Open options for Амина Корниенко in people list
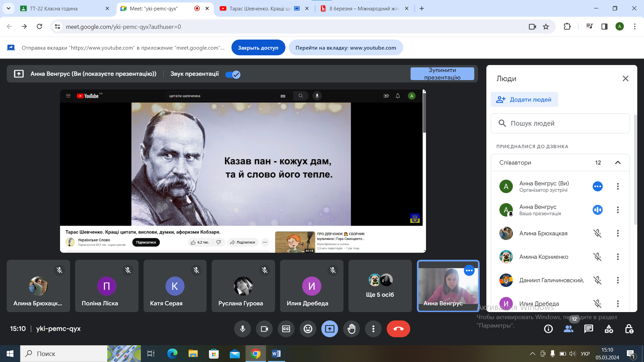Viewport: 644px width, 362px height. pos(618,257)
